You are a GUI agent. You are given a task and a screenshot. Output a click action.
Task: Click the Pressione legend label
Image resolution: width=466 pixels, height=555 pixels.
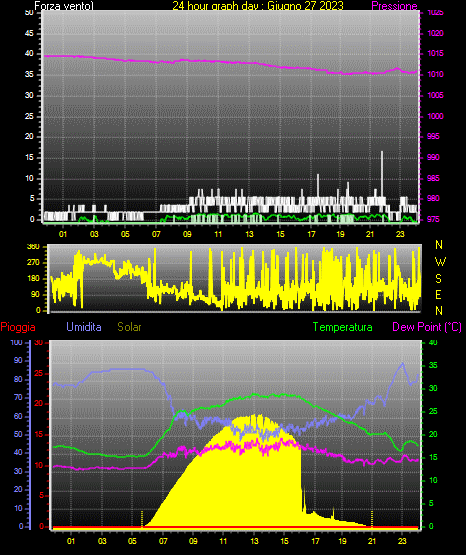pos(394,6)
